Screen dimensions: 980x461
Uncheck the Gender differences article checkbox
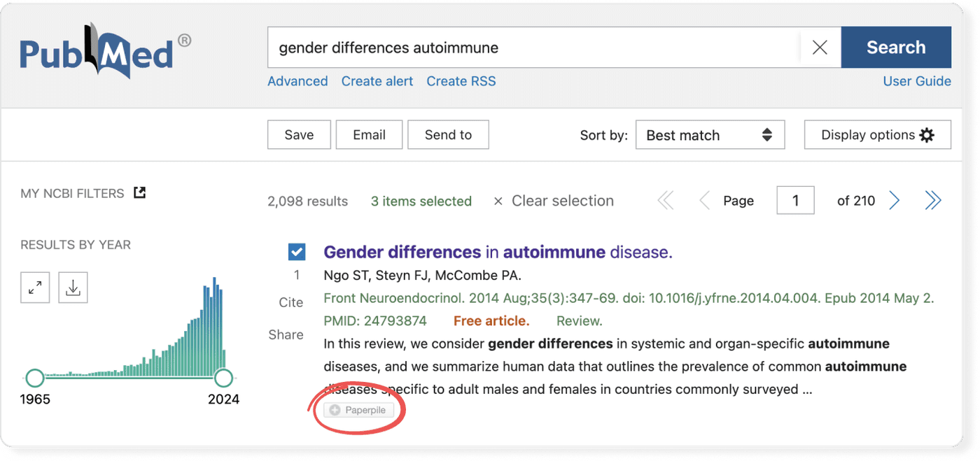[x=296, y=251]
